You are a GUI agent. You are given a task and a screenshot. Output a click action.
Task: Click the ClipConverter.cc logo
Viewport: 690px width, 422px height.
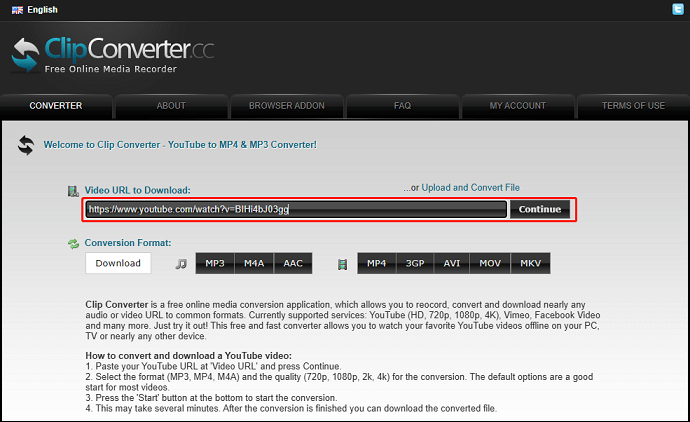pos(112,55)
